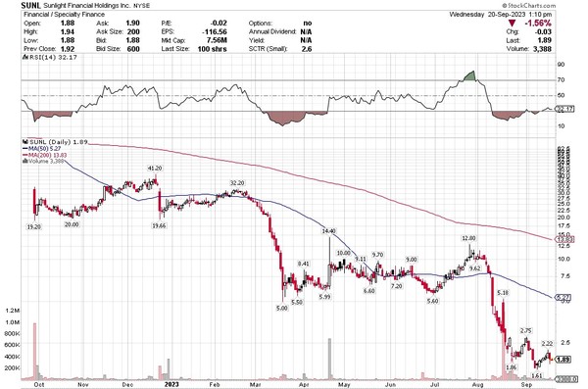Click the Prev Close value '1.92'
This screenshot has width=588, height=389.
point(68,49)
